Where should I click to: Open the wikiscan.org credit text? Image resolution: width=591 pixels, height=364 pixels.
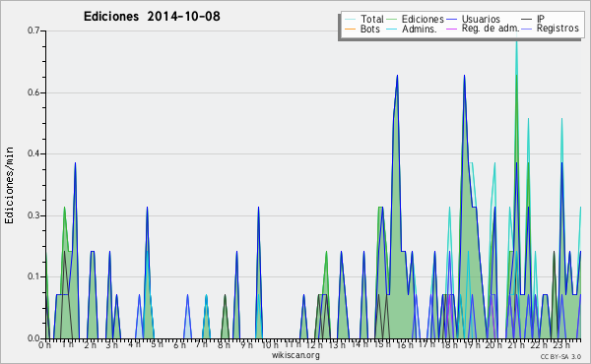pos(295,355)
